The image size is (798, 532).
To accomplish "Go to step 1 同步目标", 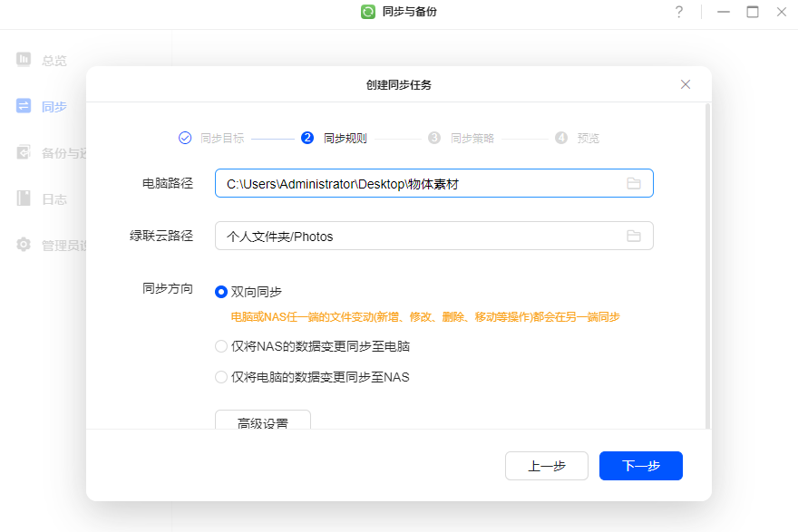I will [x=211, y=139].
